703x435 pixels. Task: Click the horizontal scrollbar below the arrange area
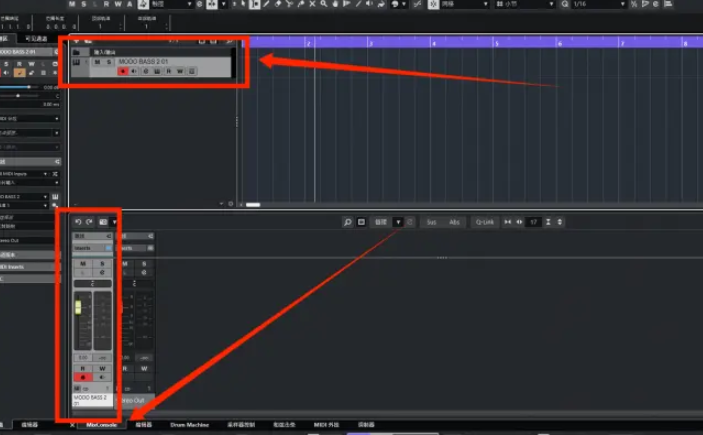click(x=253, y=205)
